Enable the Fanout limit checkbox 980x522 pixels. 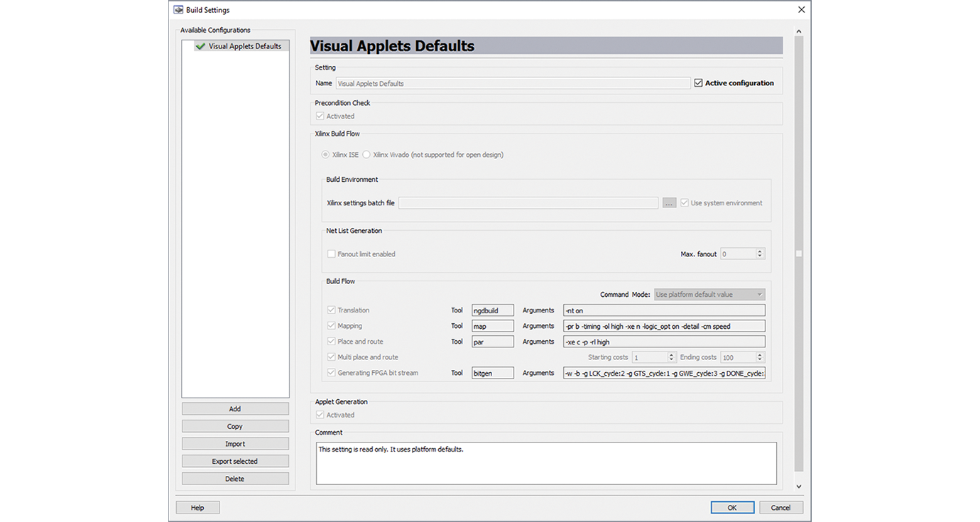pos(331,254)
